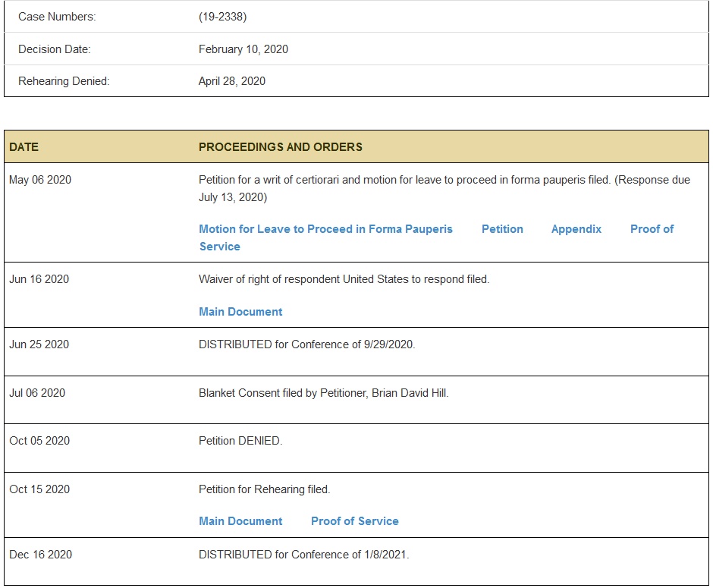Open Motion for Leave to Proceed in Forma Pauperis
Screen dimensions: 713x588
click(325, 229)
